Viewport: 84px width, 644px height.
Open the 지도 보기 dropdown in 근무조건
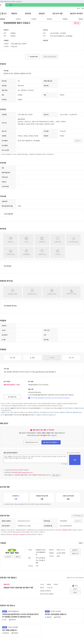click(x=78, y=141)
